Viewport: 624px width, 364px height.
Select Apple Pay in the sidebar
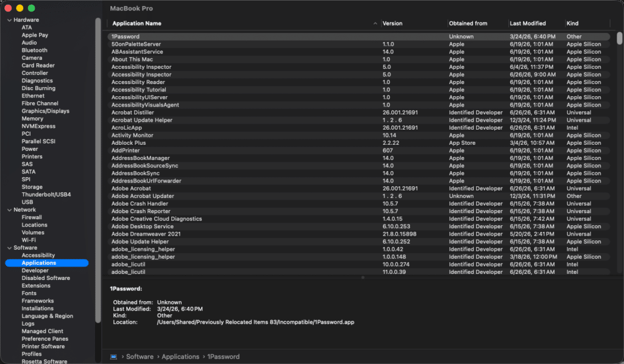[x=35, y=35]
